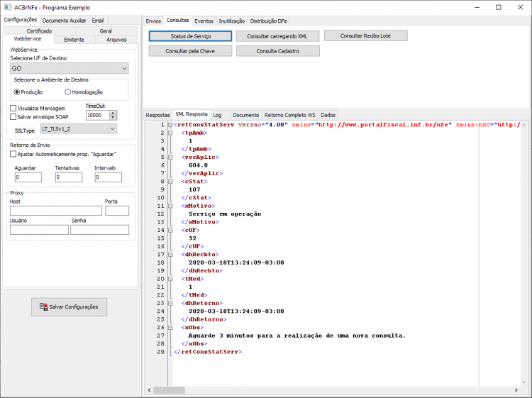Click the Consulta Cadastro button

[x=278, y=51]
